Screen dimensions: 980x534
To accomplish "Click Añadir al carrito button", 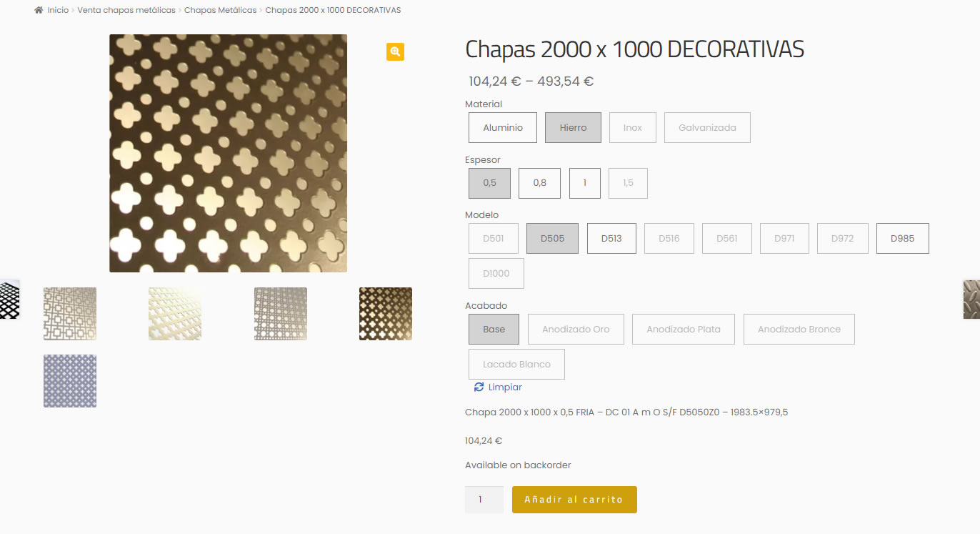I will [574, 500].
